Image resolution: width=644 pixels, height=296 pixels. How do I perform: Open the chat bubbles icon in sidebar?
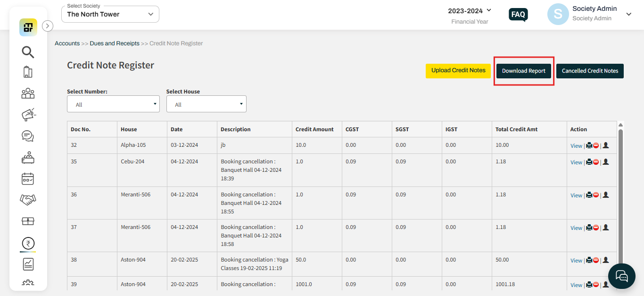[x=28, y=136]
